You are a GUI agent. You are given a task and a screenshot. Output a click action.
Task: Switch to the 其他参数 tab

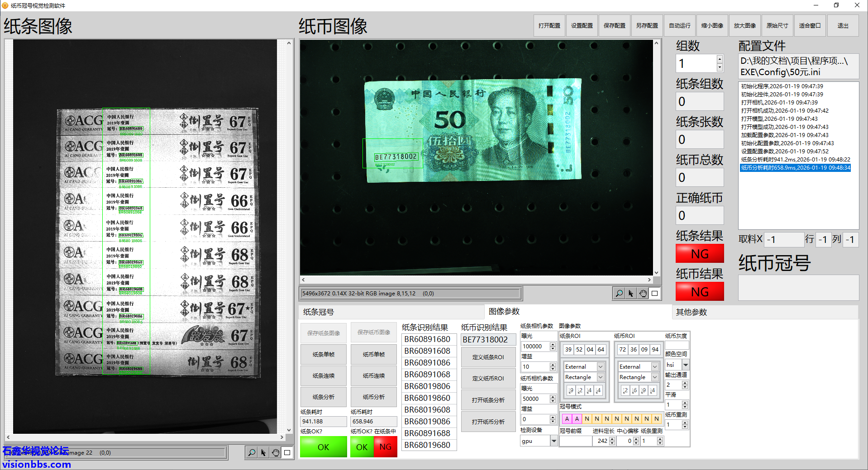[x=691, y=312]
